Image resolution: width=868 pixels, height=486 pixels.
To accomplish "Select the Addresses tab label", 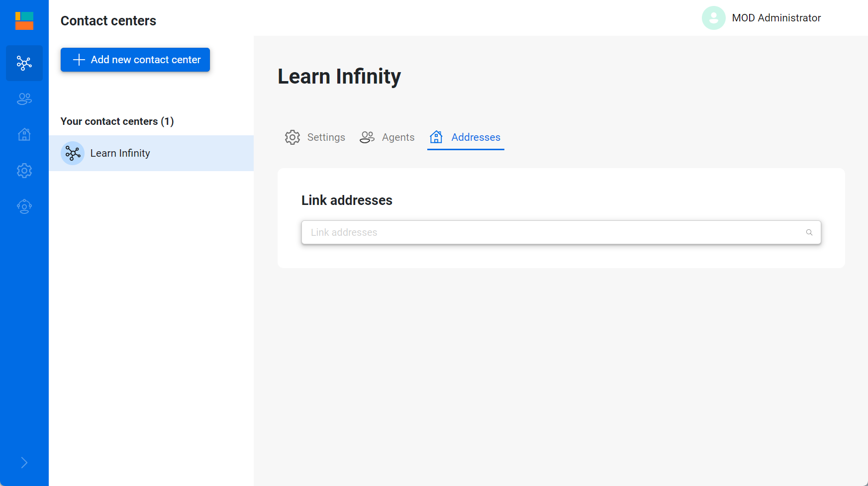I will point(476,137).
